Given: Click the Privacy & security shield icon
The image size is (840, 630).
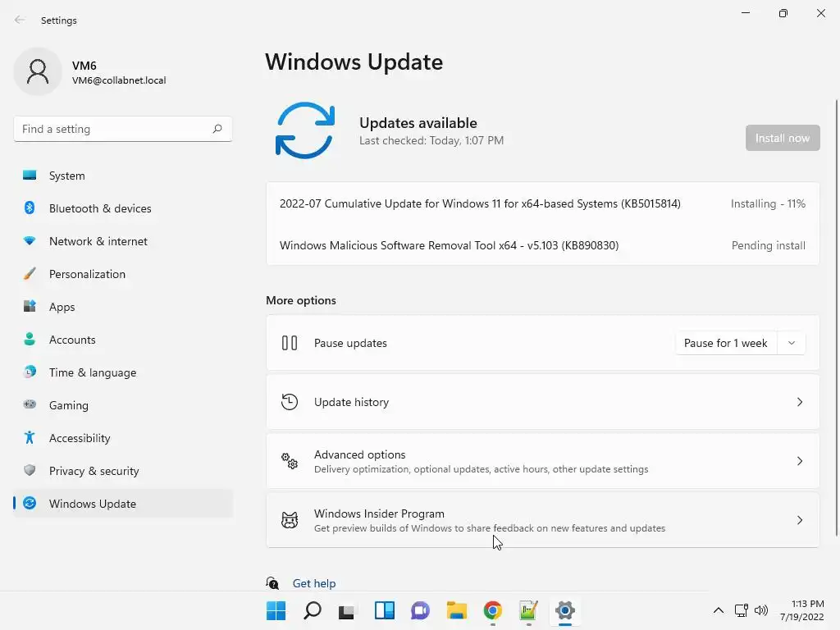Looking at the screenshot, I should 30,470.
